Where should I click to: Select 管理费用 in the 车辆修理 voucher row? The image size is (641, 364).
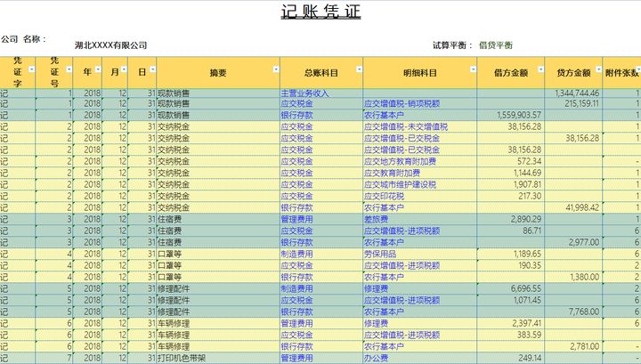pos(321,324)
